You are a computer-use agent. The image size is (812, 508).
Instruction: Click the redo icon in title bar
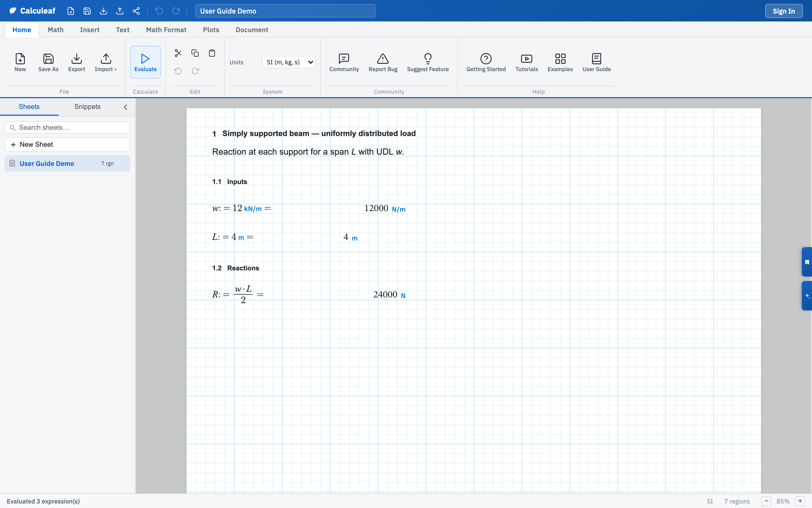[x=176, y=11]
